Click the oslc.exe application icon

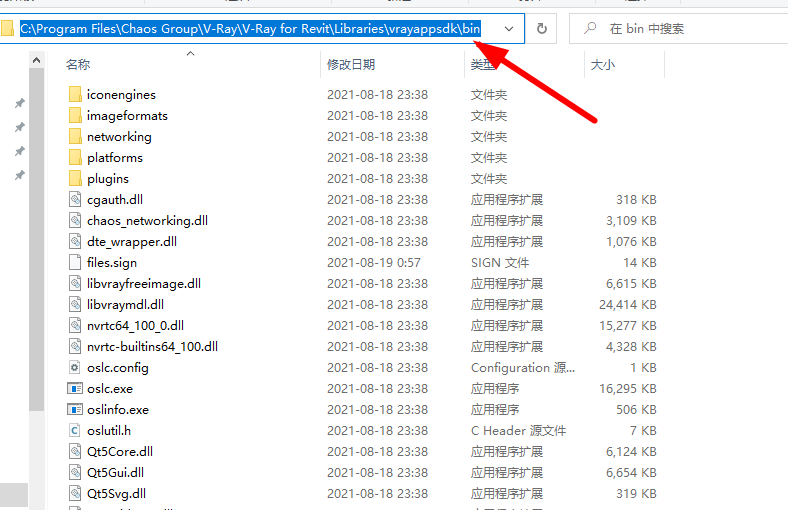point(75,388)
